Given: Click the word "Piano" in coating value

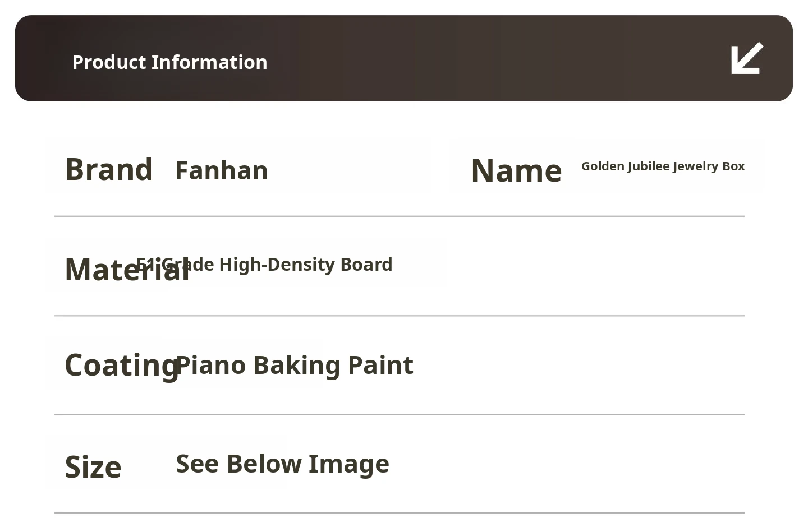Looking at the screenshot, I should [x=211, y=366].
